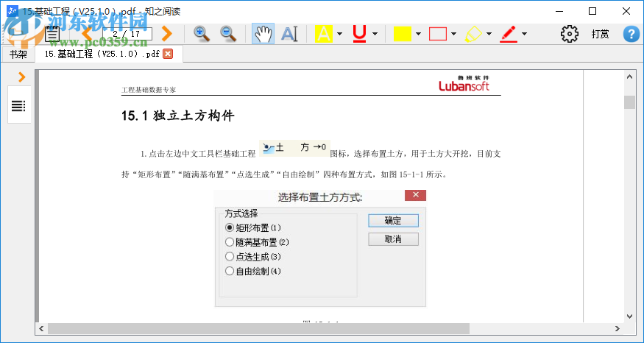This screenshot has height=343, width=644.
Task: Click 矩形布置(1) option in figure
Action: pos(253,227)
